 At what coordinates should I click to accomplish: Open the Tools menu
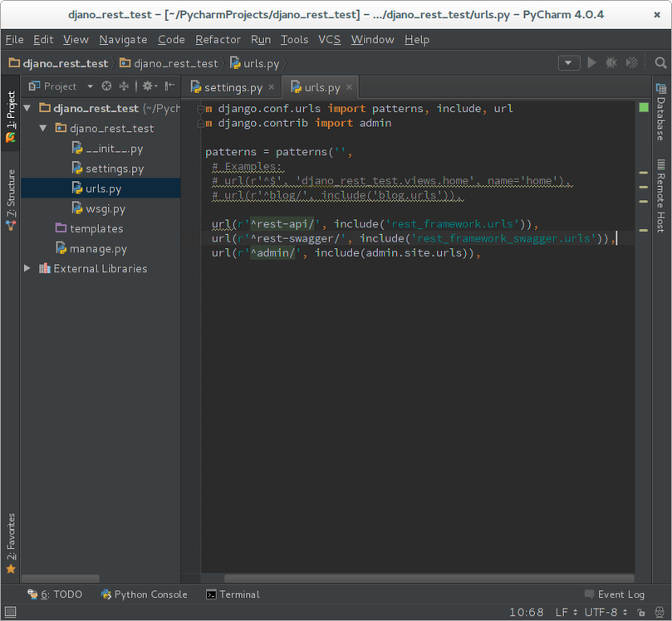[294, 39]
